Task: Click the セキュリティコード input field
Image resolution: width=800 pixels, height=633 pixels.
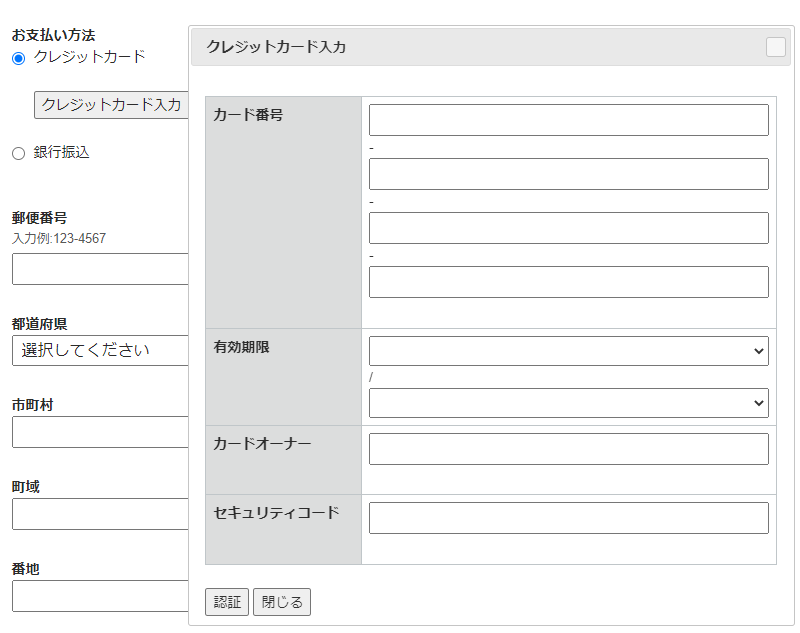Action: point(568,517)
